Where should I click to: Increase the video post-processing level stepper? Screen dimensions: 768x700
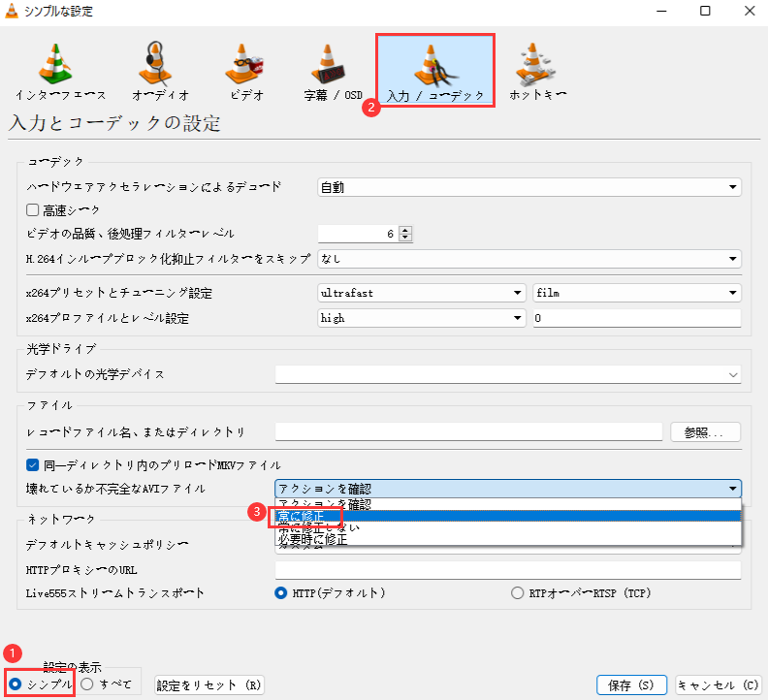405,230
